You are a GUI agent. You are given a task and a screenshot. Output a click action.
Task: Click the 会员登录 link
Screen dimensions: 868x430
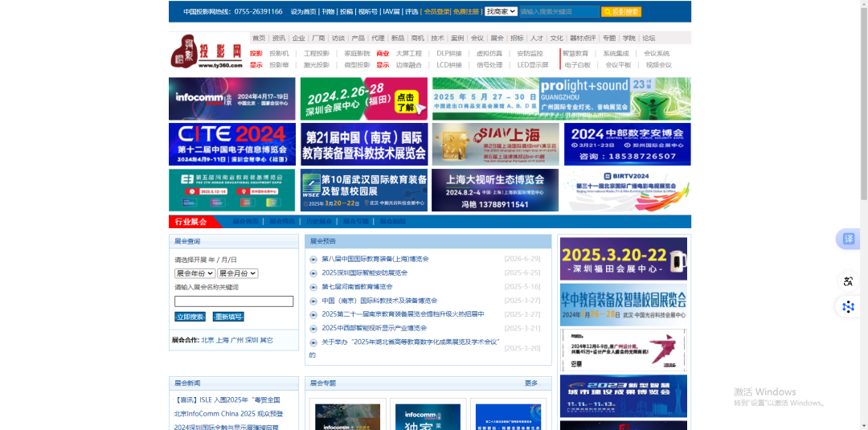(436, 11)
